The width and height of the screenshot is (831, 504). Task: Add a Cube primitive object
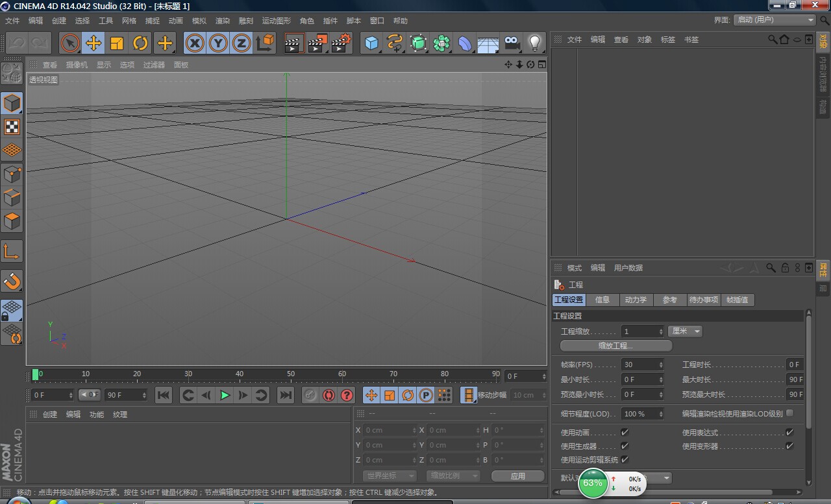coord(371,43)
